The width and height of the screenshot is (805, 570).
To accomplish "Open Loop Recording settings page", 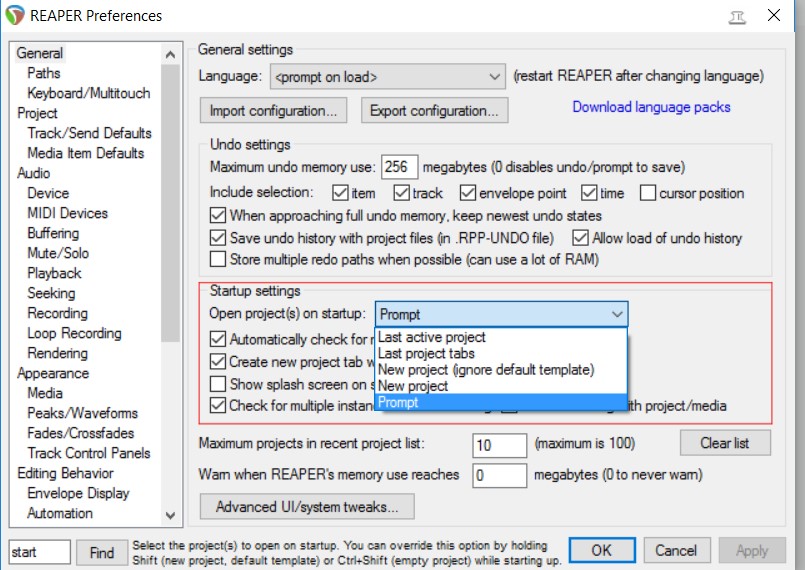I will pos(74,333).
